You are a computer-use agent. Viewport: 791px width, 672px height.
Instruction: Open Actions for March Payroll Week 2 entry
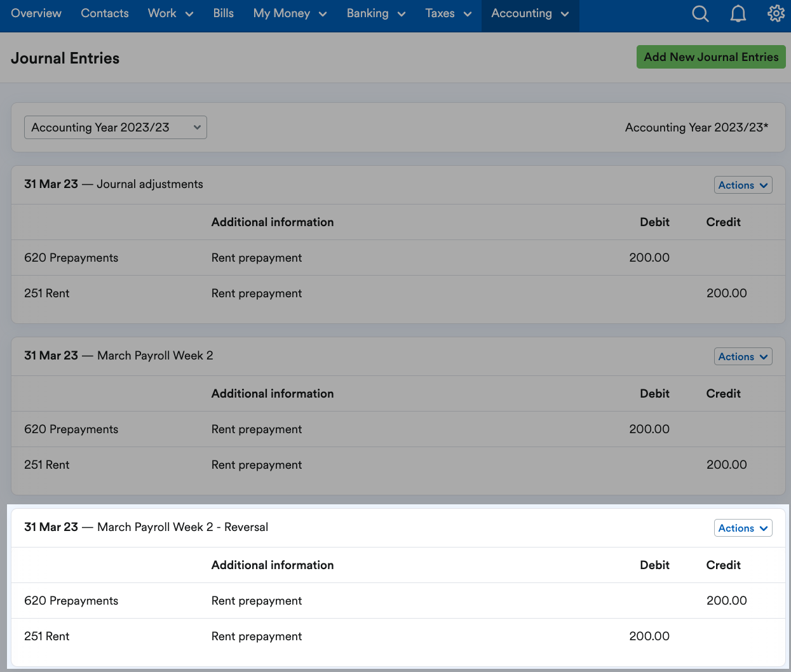[x=743, y=357]
